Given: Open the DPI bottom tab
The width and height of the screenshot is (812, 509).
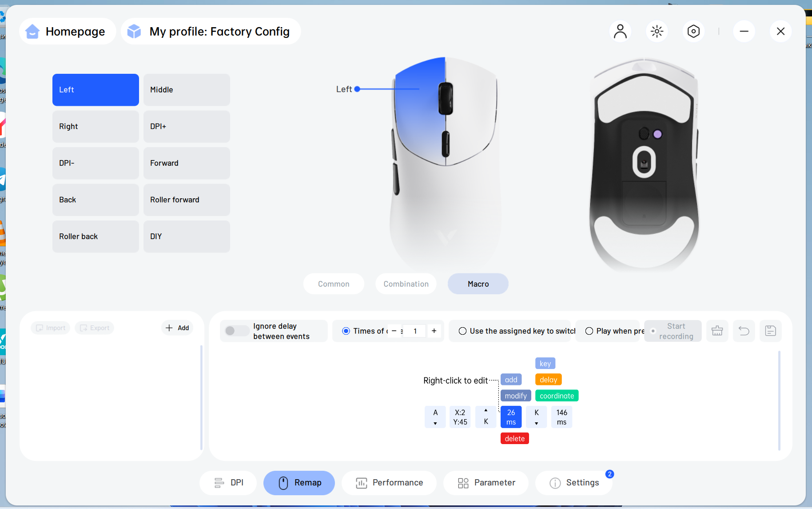Looking at the screenshot, I should coord(228,483).
